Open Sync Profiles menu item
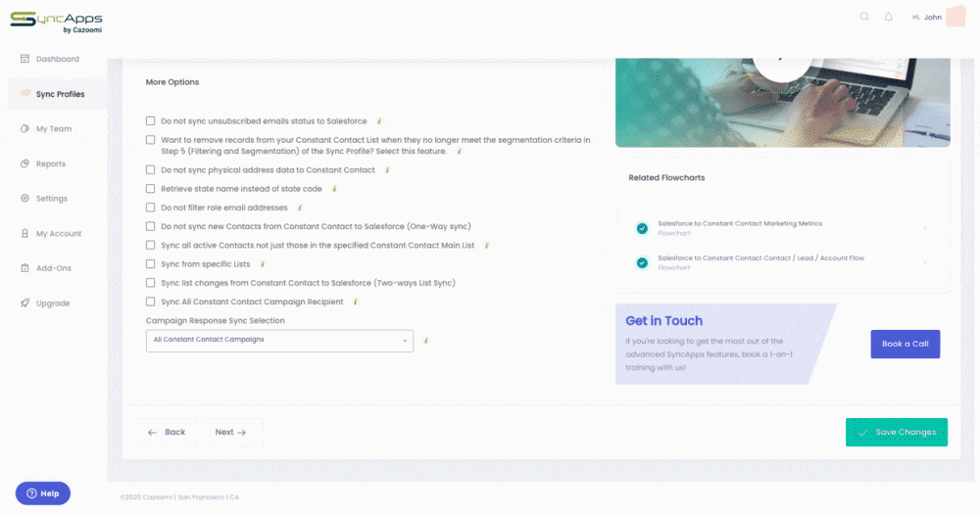 (58, 94)
